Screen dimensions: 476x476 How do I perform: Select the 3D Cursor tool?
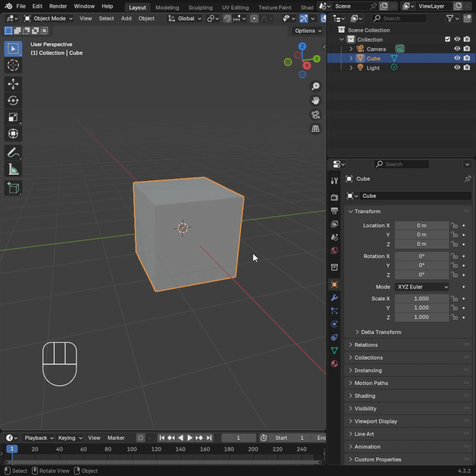tap(13, 65)
